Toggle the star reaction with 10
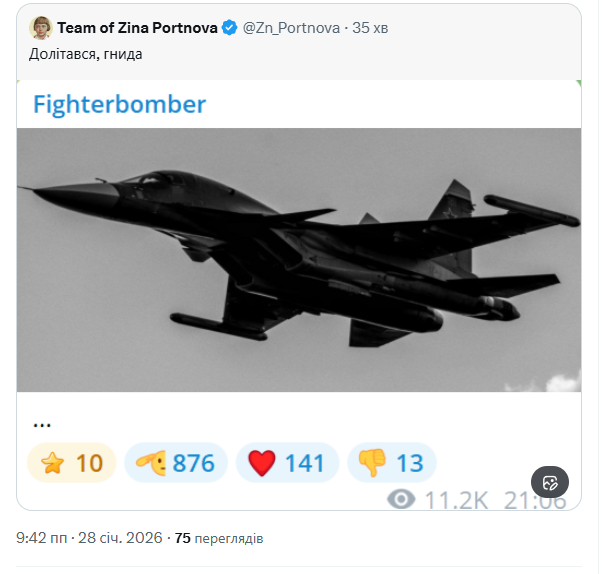 (72, 463)
